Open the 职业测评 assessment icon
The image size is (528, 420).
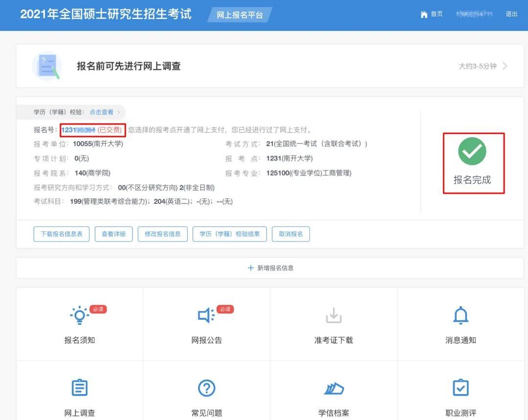pos(460,388)
